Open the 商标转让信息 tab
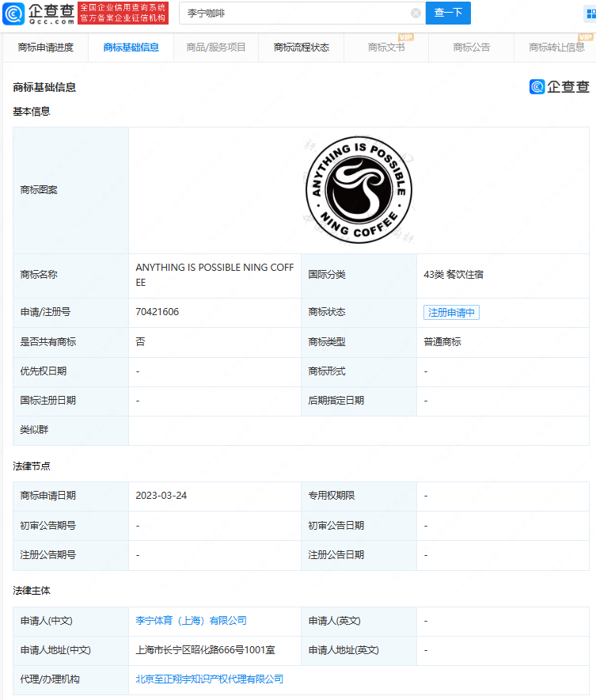This screenshot has width=596, height=700. [556, 48]
